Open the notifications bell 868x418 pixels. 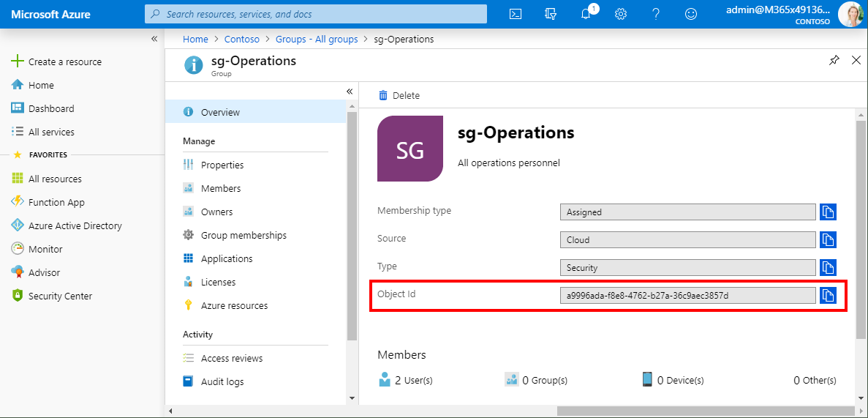586,14
